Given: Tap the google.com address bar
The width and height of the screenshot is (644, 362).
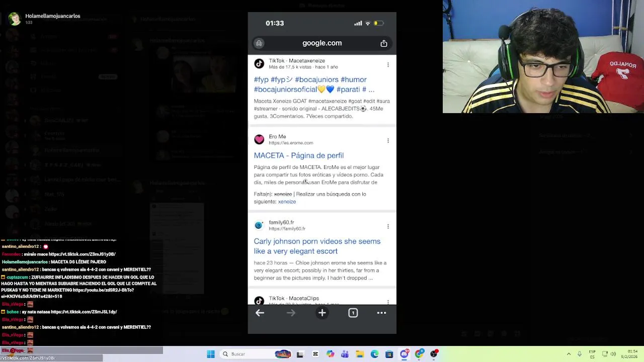Looking at the screenshot, I should click(x=322, y=43).
